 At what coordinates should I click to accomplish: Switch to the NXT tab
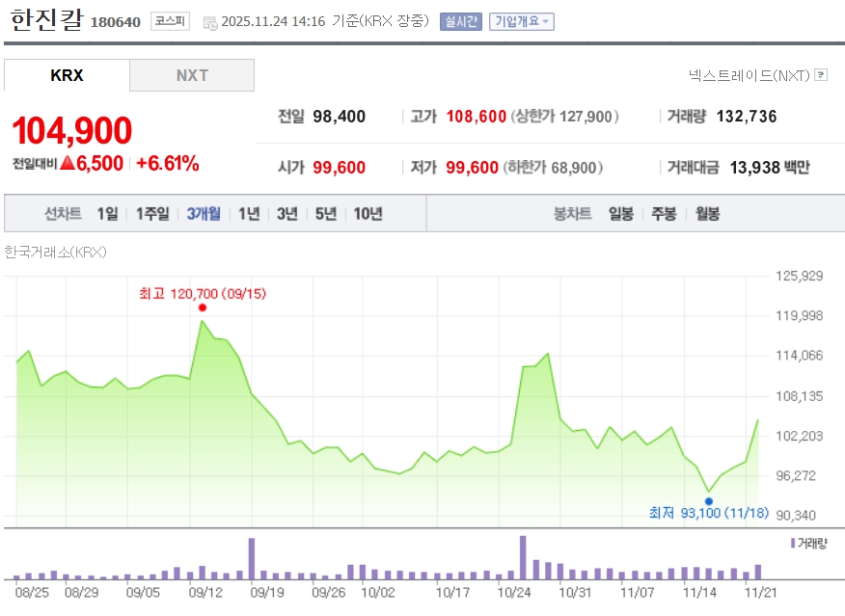[192, 75]
